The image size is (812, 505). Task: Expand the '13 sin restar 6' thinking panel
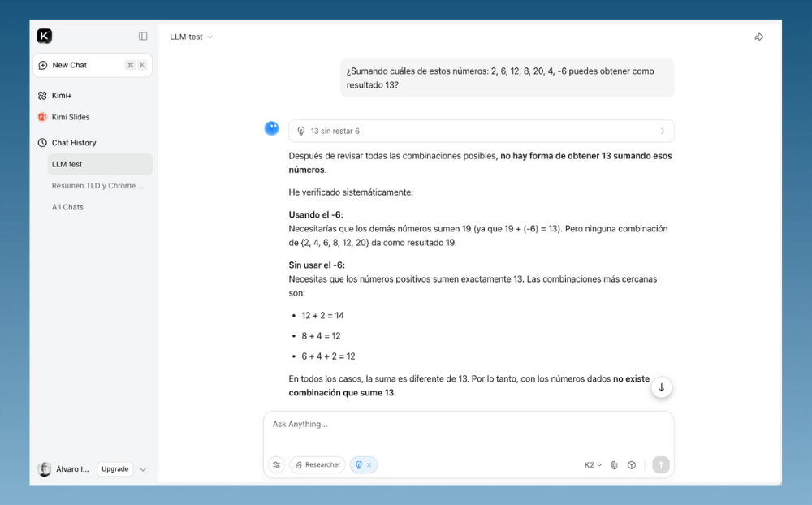[x=481, y=131]
